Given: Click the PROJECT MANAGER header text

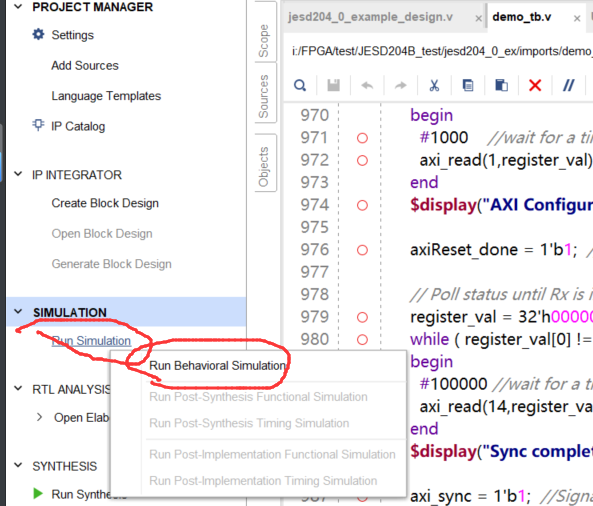Looking at the screenshot, I should click(x=93, y=7).
